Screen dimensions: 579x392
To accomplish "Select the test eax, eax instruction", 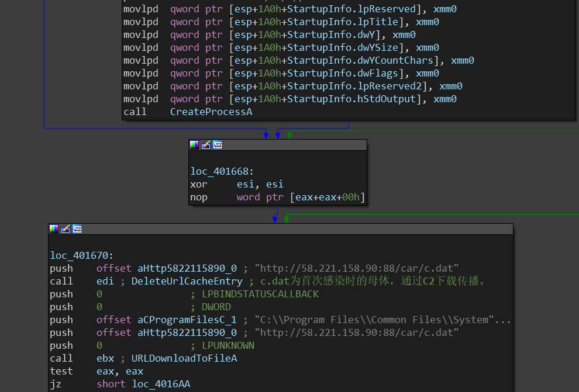I will 96,372.
